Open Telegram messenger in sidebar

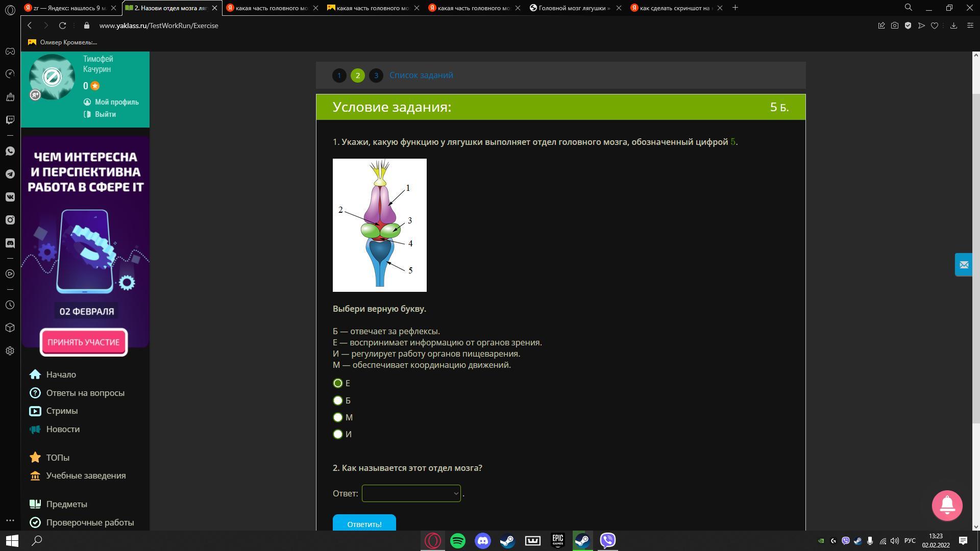click(x=10, y=174)
